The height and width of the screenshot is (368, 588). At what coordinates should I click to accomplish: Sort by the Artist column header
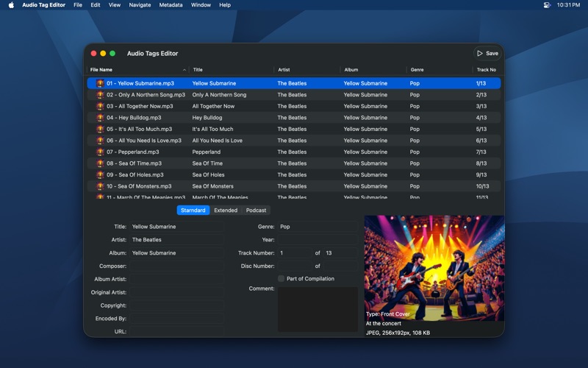(x=306, y=70)
